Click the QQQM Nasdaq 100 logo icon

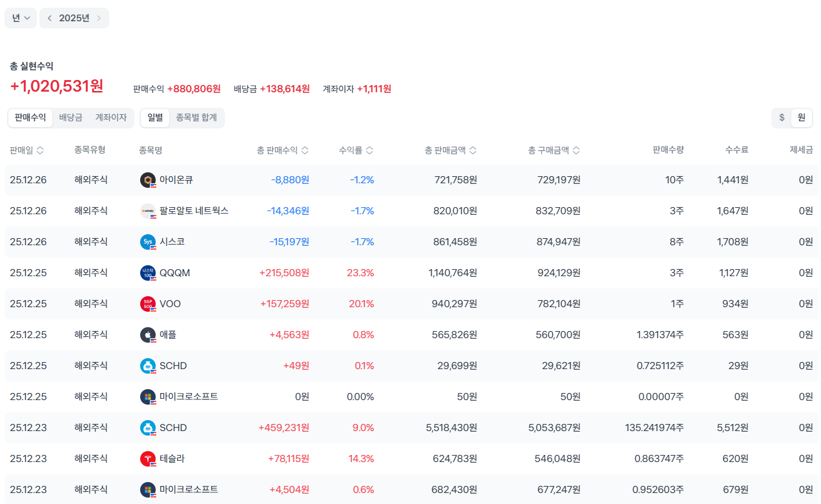tap(148, 273)
